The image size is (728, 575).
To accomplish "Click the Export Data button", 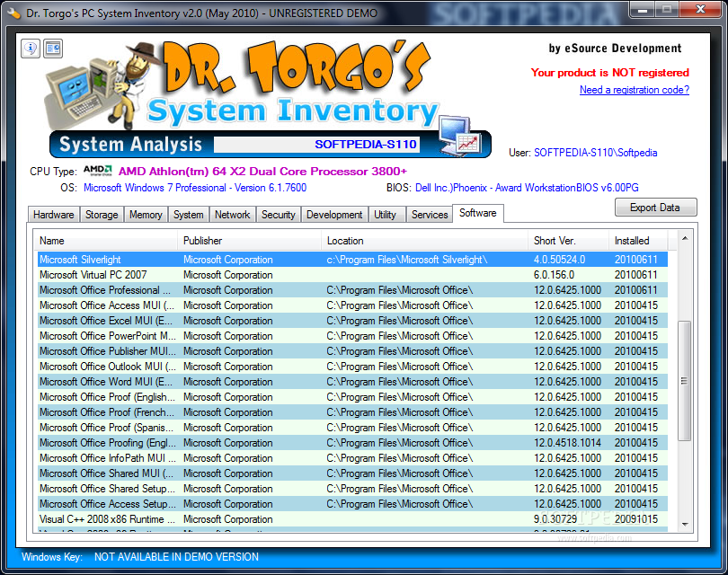I will (x=655, y=208).
